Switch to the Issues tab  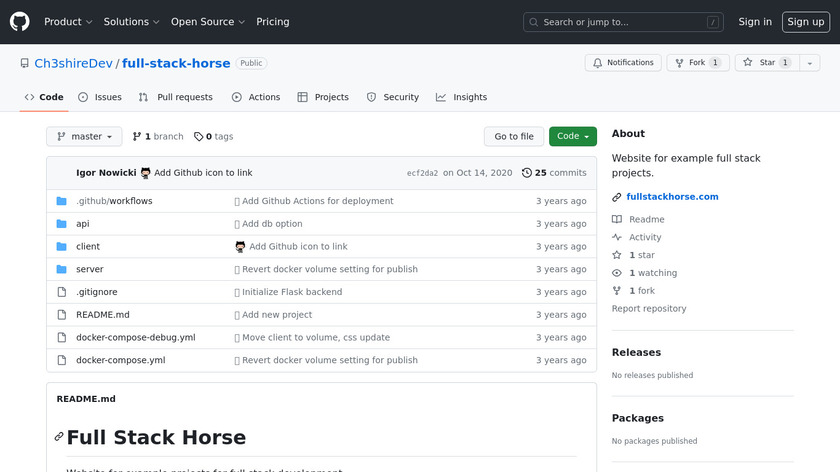point(100,97)
